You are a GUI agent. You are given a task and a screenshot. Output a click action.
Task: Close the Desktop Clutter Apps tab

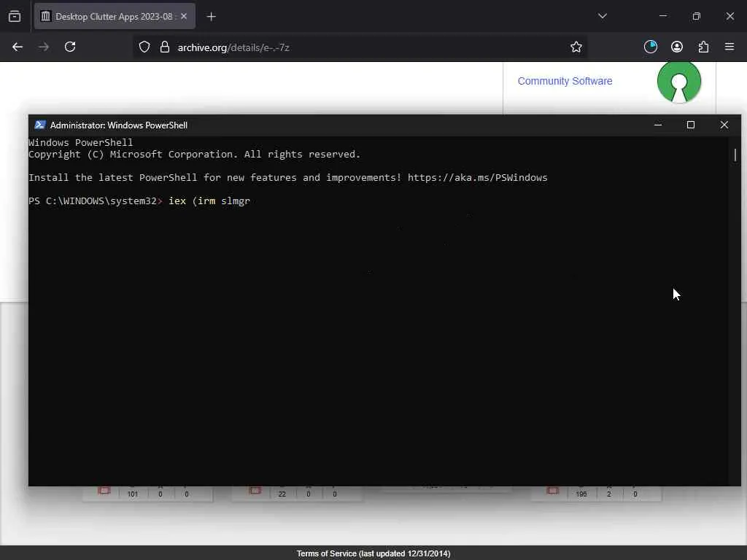(184, 16)
